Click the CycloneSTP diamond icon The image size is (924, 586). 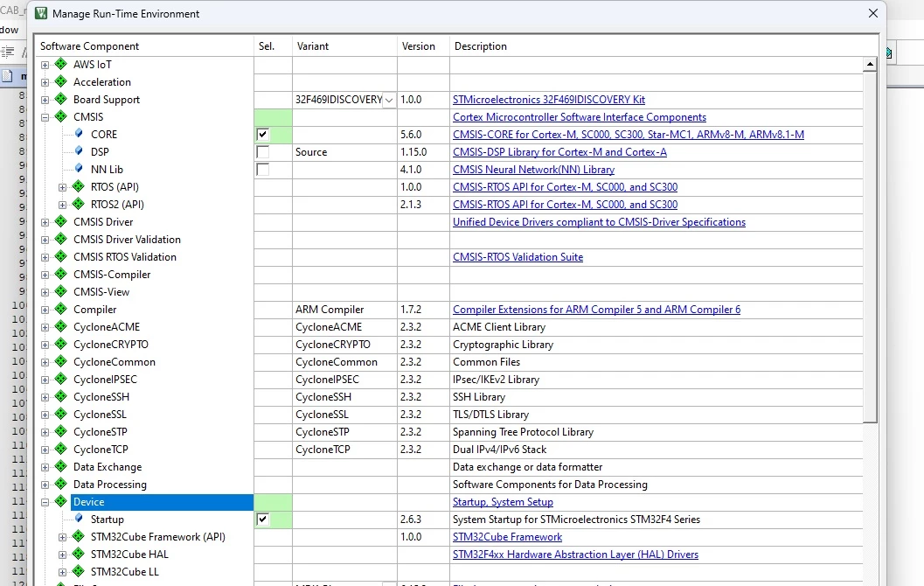[x=60, y=431]
